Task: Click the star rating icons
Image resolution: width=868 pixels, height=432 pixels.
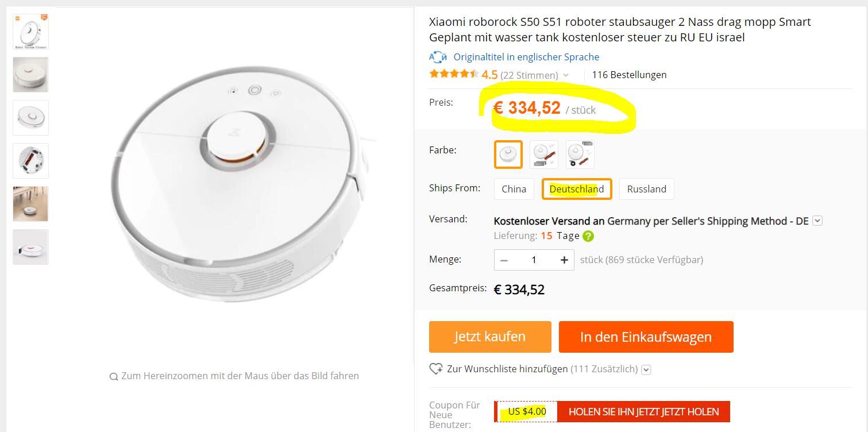Action: pos(453,74)
